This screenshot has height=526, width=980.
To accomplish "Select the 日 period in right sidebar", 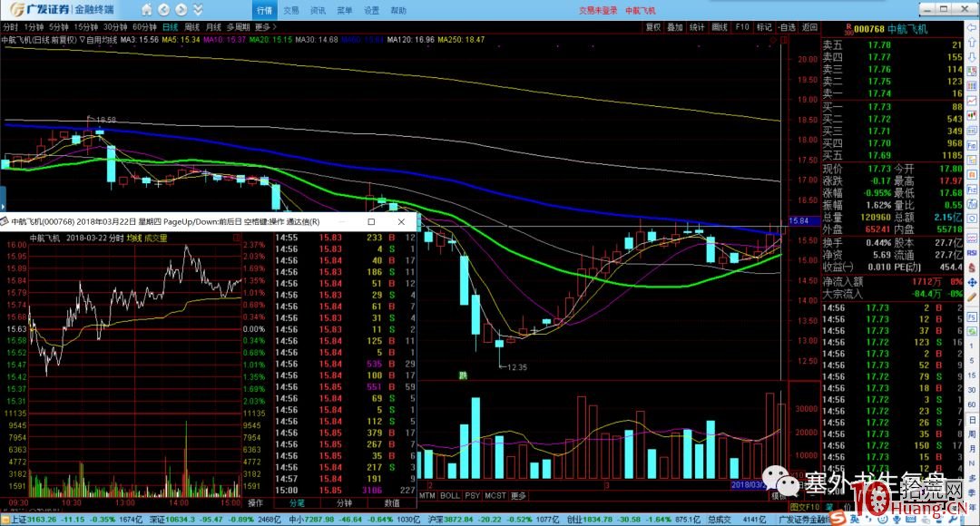I will 972,419.
